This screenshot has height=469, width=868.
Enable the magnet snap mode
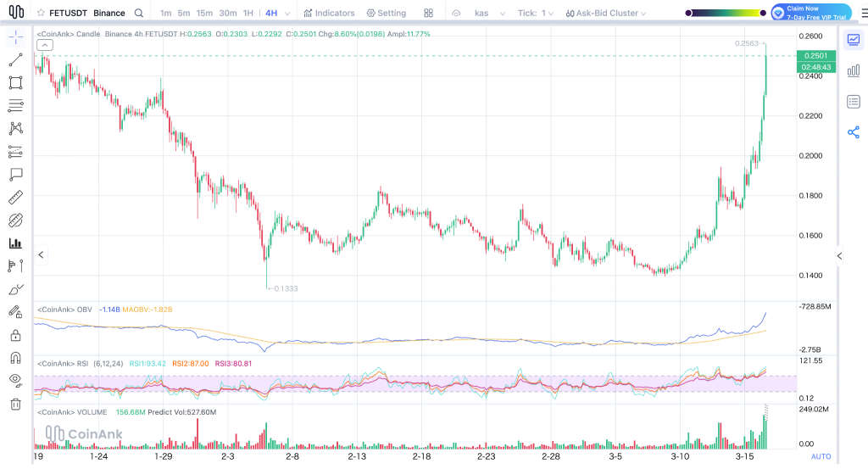(x=15, y=358)
